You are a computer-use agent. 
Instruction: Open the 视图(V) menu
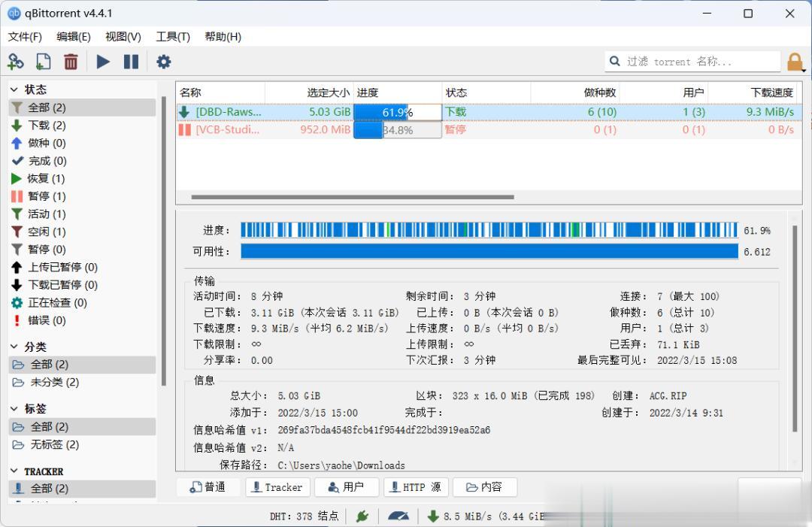[123, 37]
